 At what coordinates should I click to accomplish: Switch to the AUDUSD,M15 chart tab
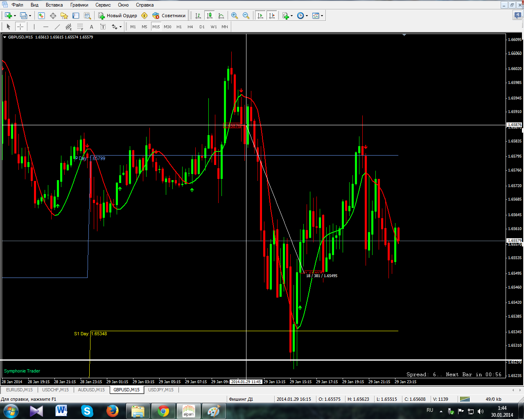tap(91, 390)
